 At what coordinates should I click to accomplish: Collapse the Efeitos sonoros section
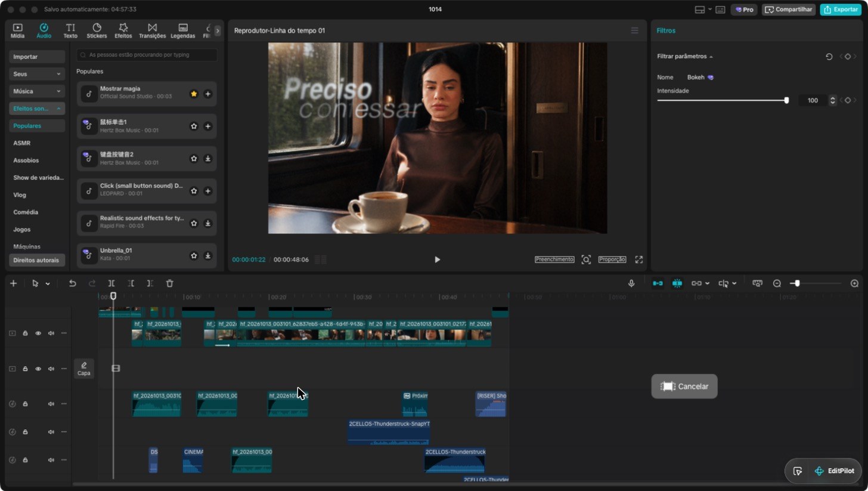point(37,109)
